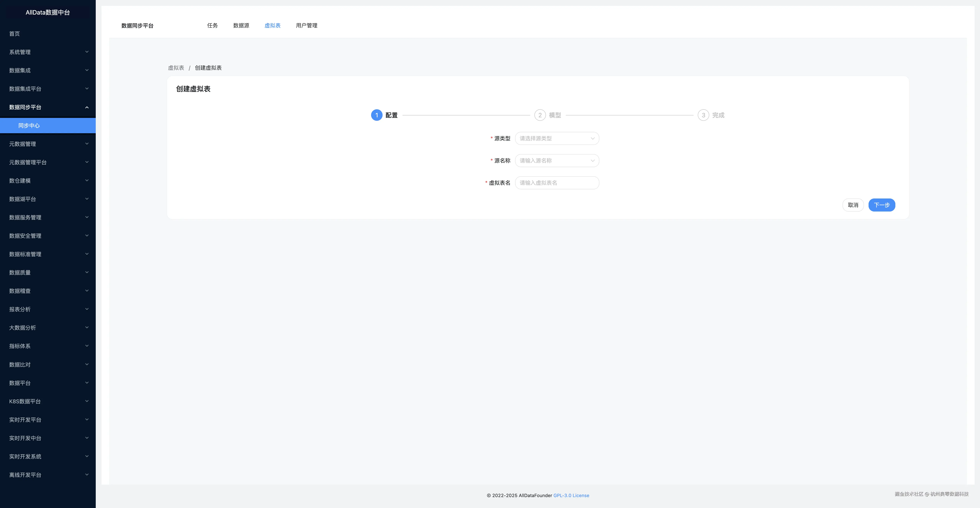Focus the 虚拟表名 input field
The image size is (980, 508).
coord(557,183)
